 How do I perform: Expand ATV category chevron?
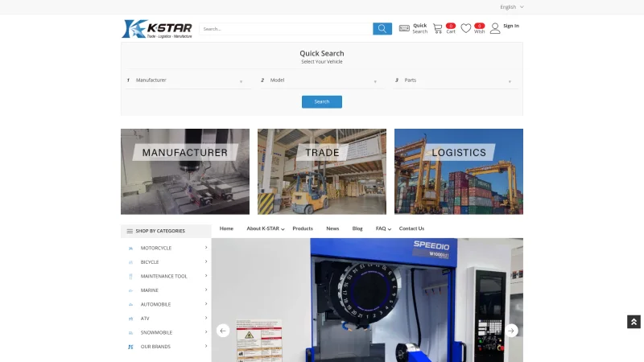tap(206, 318)
